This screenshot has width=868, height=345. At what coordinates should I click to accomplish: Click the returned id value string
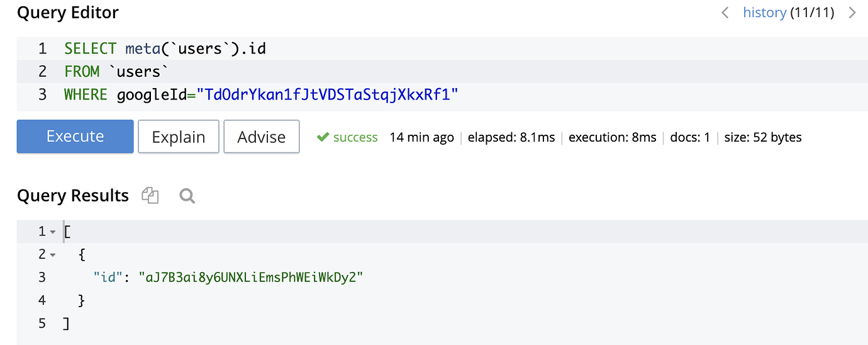251,278
